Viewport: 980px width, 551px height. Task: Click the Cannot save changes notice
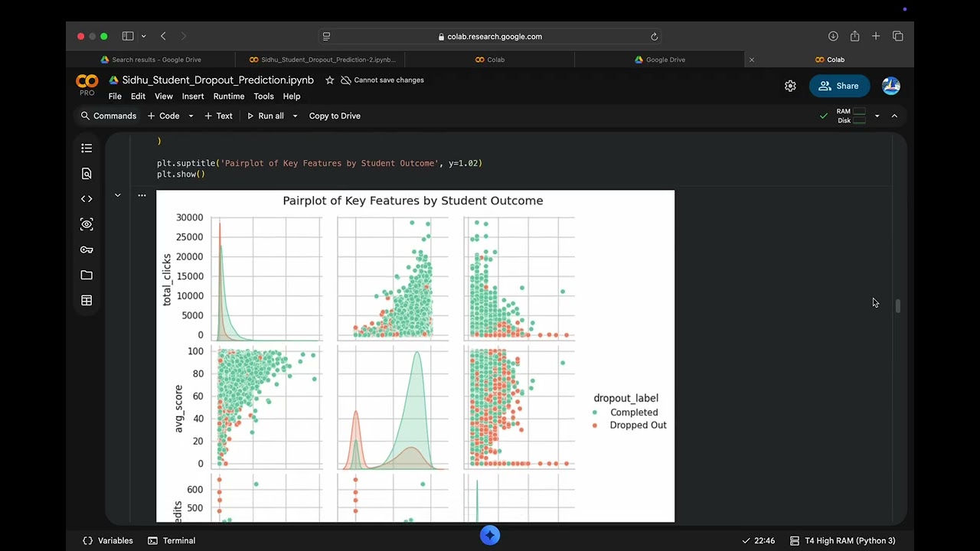tap(382, 80)
